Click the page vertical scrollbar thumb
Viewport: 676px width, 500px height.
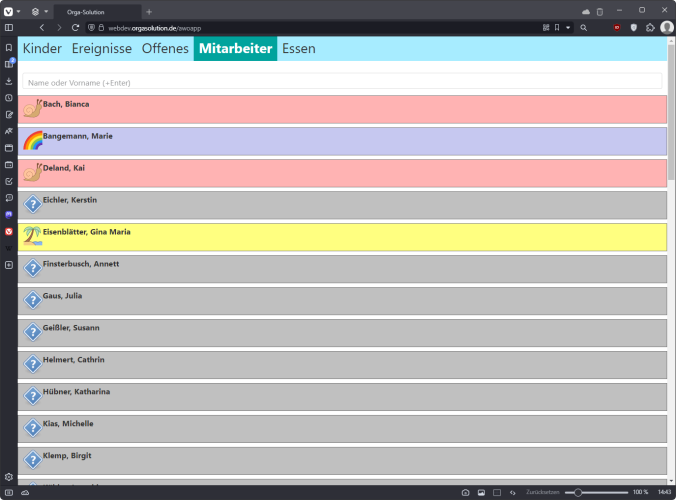click(671, 112)
